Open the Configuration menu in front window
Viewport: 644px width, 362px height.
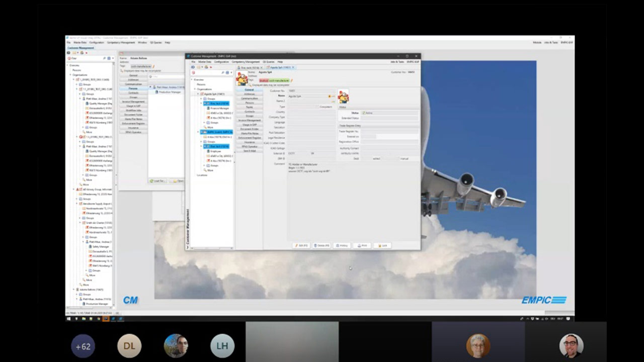[x=221, y=61]
